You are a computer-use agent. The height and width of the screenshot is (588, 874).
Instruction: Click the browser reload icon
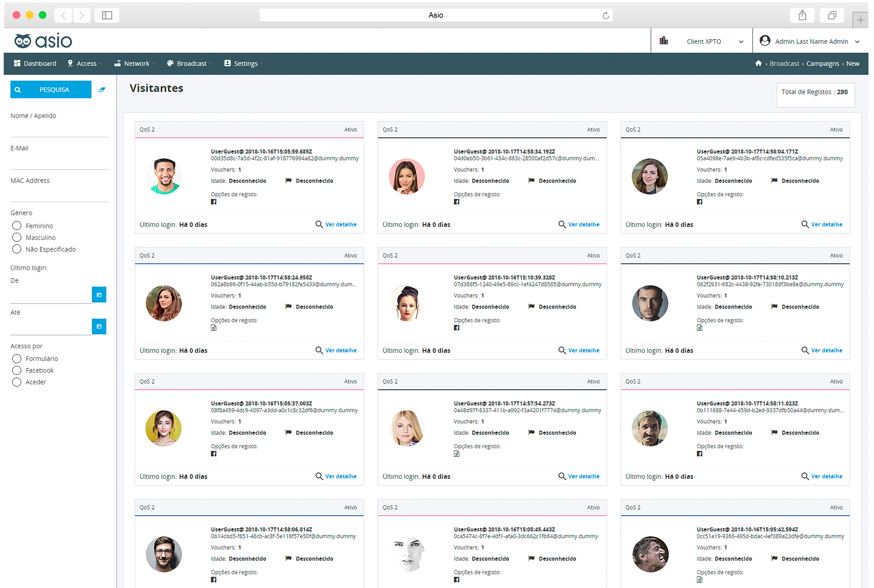pos(605,15)
